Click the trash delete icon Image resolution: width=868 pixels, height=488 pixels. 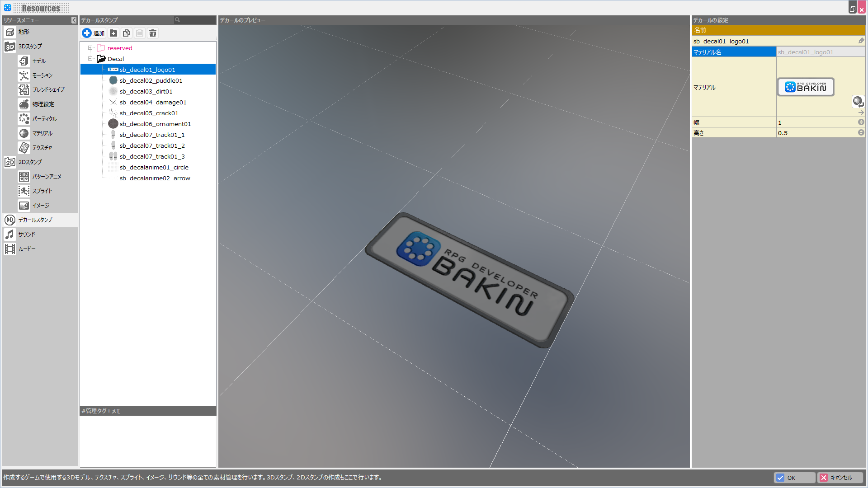click(x=153, y=33)
